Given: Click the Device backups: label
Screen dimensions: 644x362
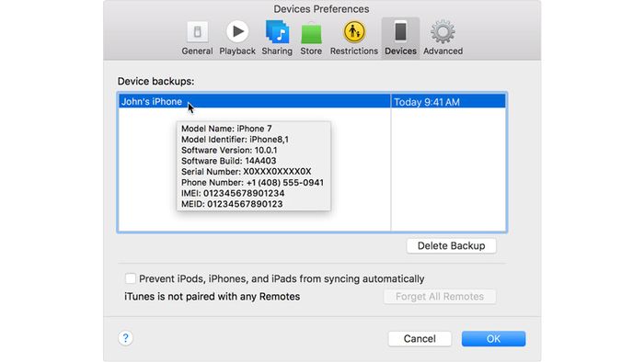Looking at the screenshot, I should (x=156, y=81).
